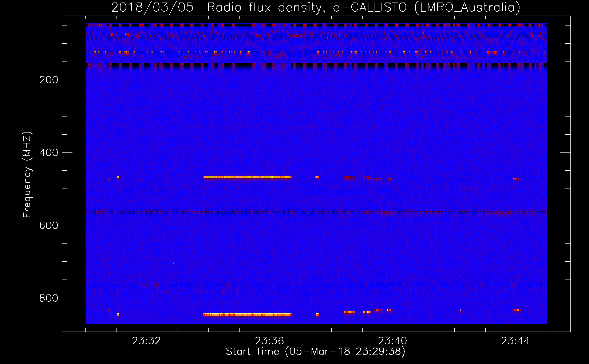589x364 pixels.
Task: Click the 800 frequency tick label
Action: pyautogui.click(x=49, y=298)
